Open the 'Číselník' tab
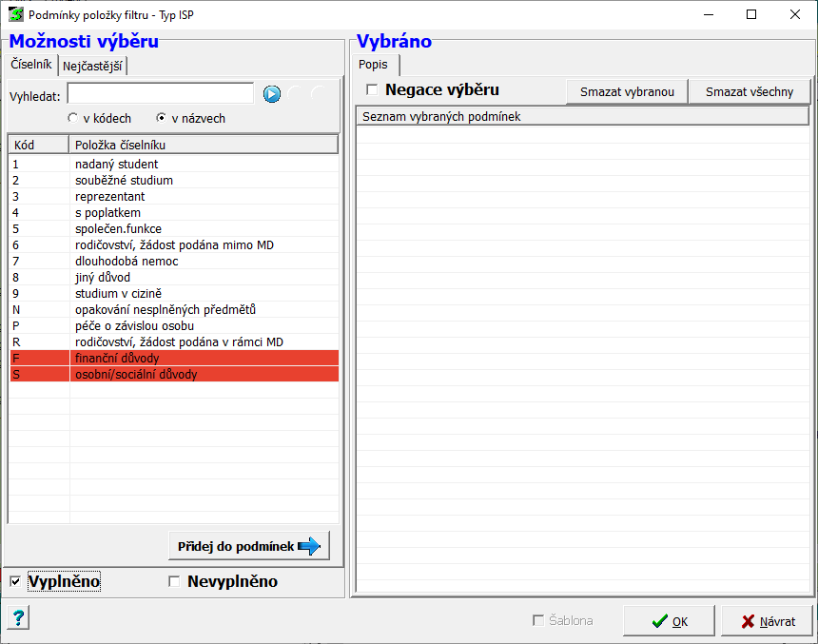 click(30, 65)
